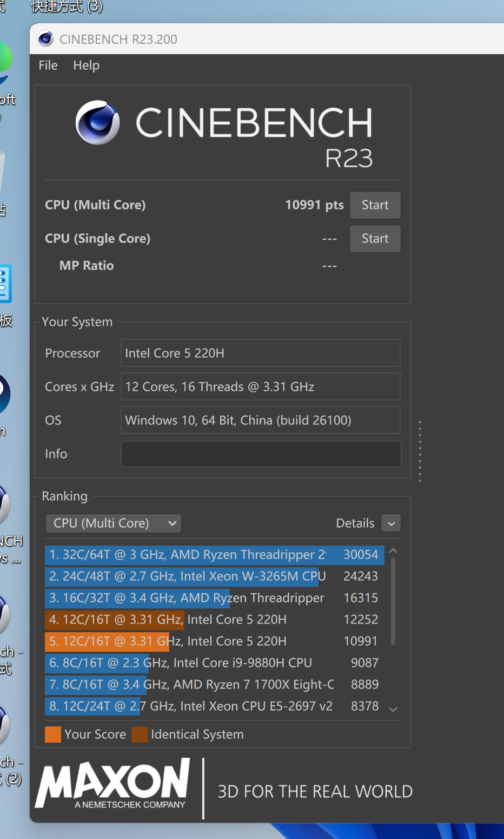Click the Details label in Ranking

coord(355,523)
